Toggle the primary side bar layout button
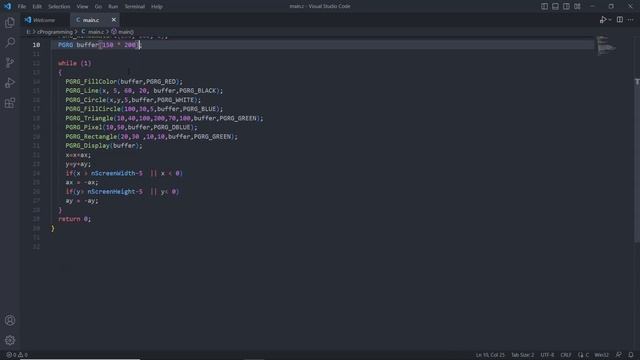640x360 pixels. click(544, 6)
